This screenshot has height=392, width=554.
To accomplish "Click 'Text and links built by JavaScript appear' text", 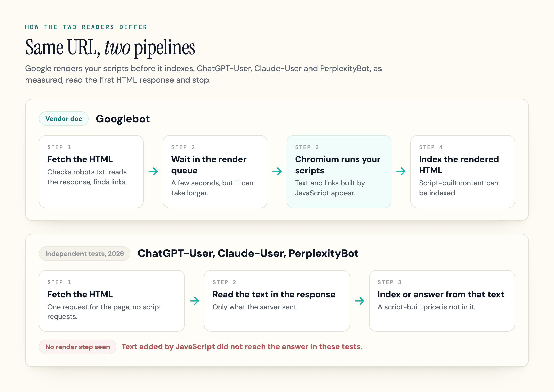I will point(330,188).
